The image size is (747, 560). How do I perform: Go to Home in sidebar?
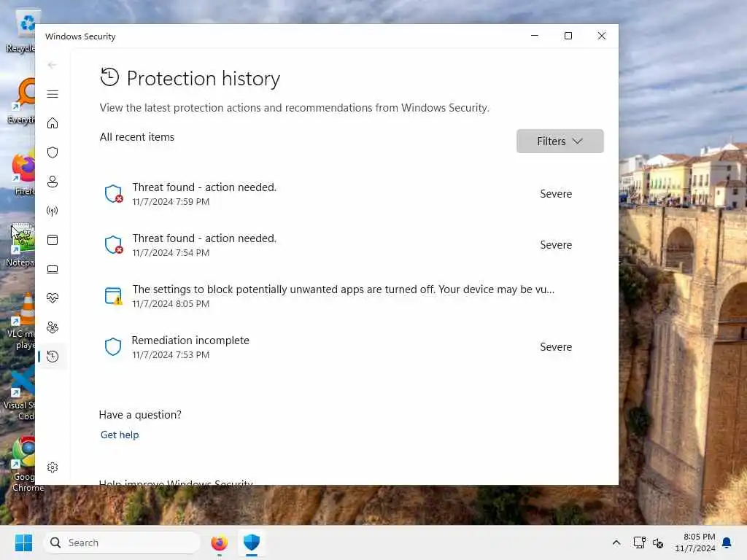53,123
